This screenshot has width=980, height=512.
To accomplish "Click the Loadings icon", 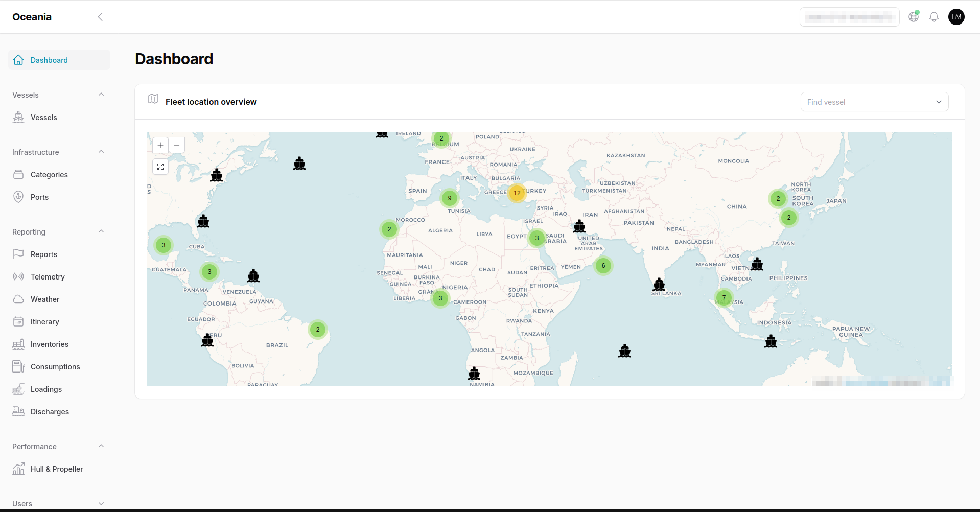I will click(18, 389).
